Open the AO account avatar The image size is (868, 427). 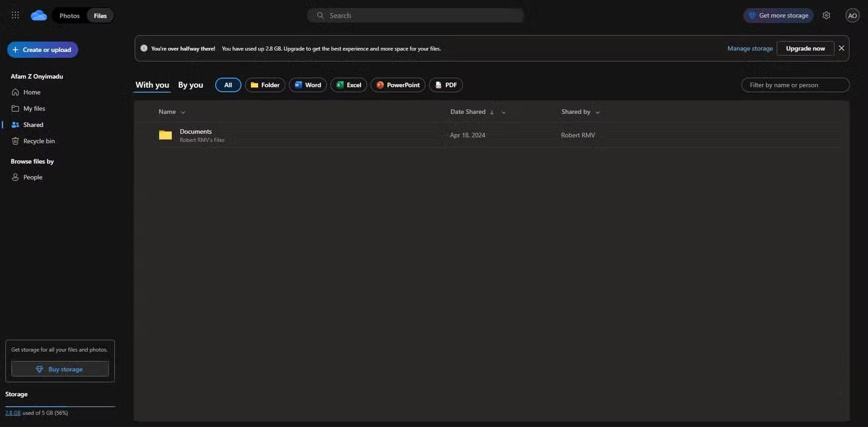[x=852, y=16]
